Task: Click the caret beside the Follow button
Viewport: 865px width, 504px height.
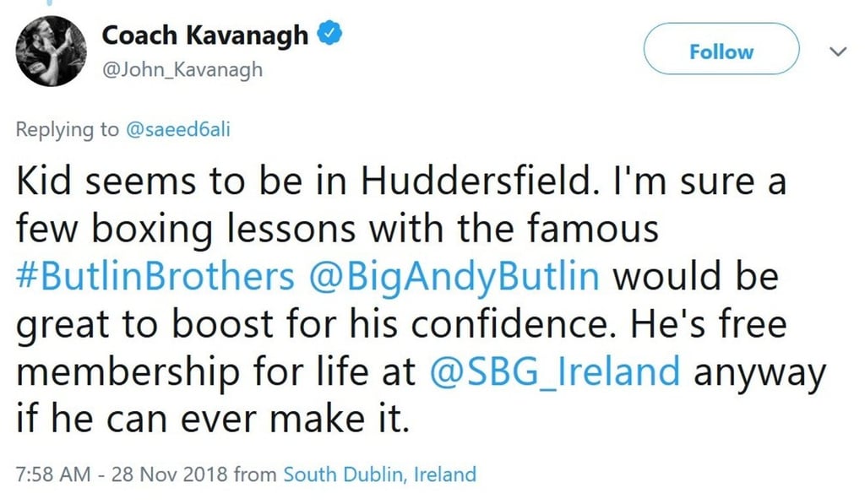Action: 837,51
